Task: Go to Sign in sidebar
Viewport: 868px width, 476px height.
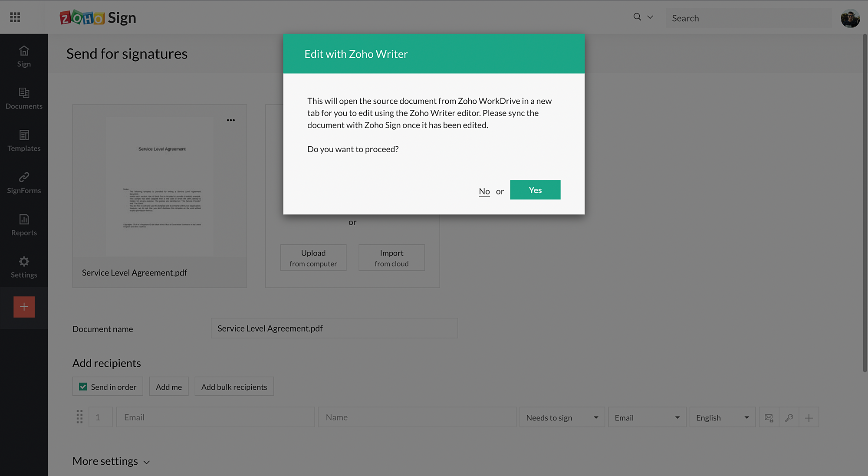Action: [x=24, y=56]
